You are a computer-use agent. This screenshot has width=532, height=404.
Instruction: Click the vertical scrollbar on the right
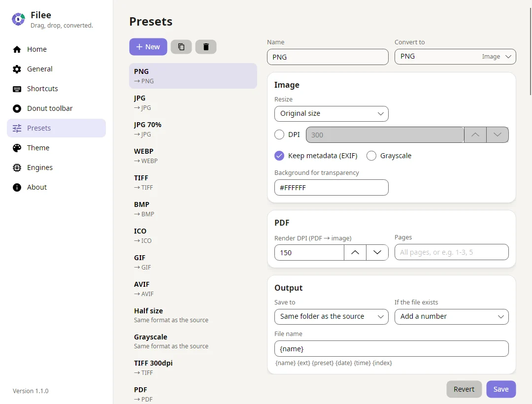(x=531, y=51)
